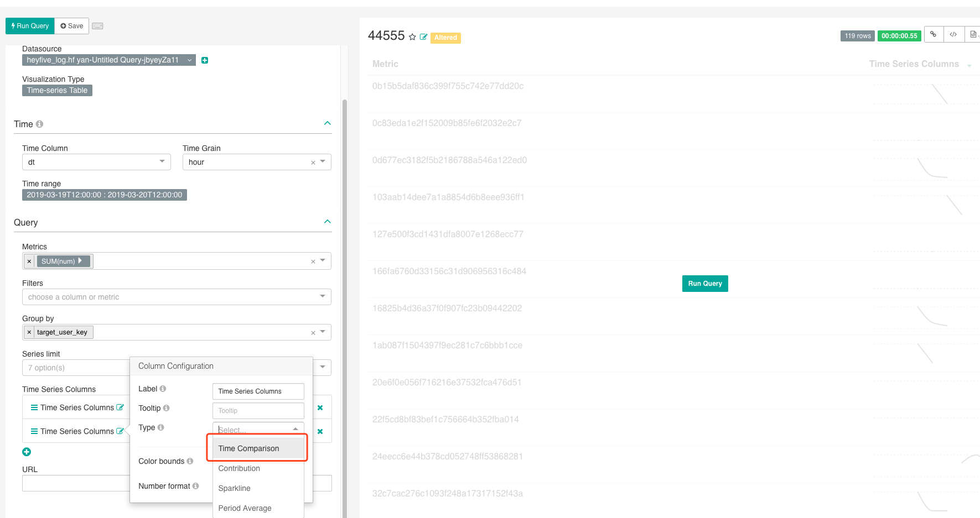The height and width of the screenshot is (518, 980).
Task: Add a new datasource with the green plus
Action: [205, 60]
